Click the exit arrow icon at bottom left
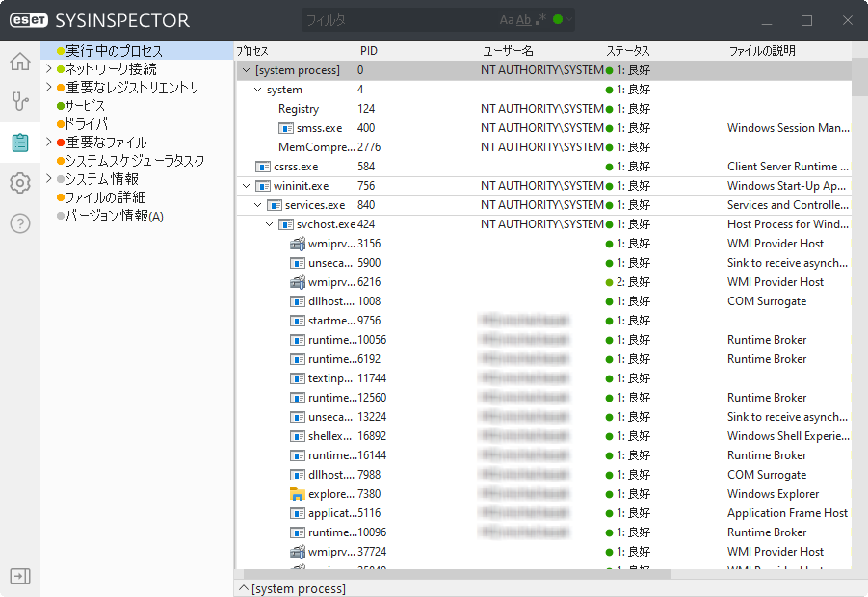 tap(19, 575)
